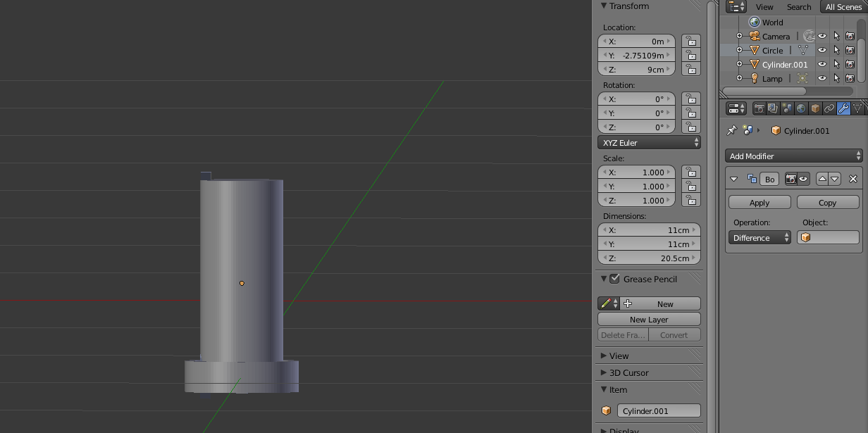Viewport: 868px width, 433px height.
Task: Open the outliner editor type selector
Action: click(x=736, y=6)
